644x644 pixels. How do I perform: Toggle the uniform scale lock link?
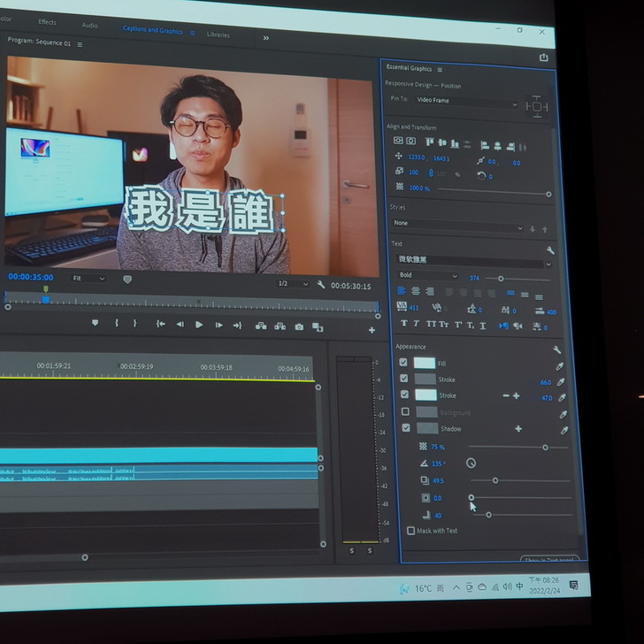(x=431, y=172)
